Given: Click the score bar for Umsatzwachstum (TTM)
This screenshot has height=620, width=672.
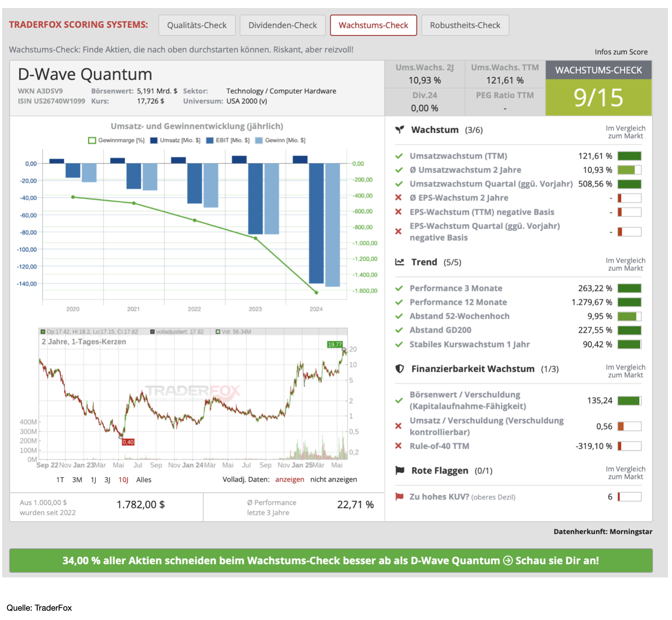Looking at the screenshot, I should point(629,156).
